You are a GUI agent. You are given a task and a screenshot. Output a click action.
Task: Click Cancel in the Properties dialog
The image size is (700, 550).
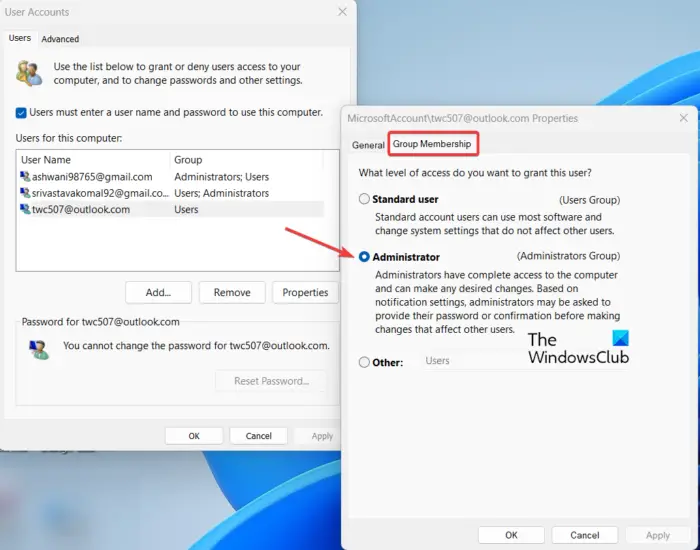click(x=585, y=535)
